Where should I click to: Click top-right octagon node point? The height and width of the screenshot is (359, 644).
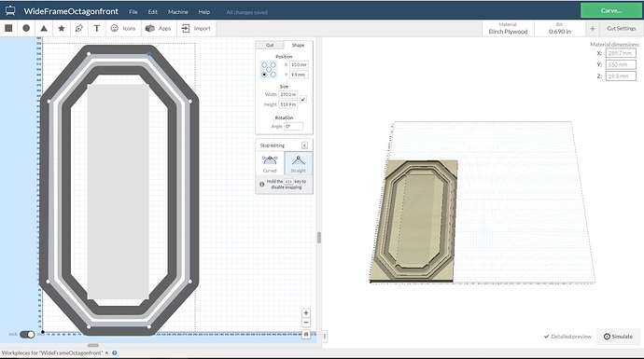149,54
